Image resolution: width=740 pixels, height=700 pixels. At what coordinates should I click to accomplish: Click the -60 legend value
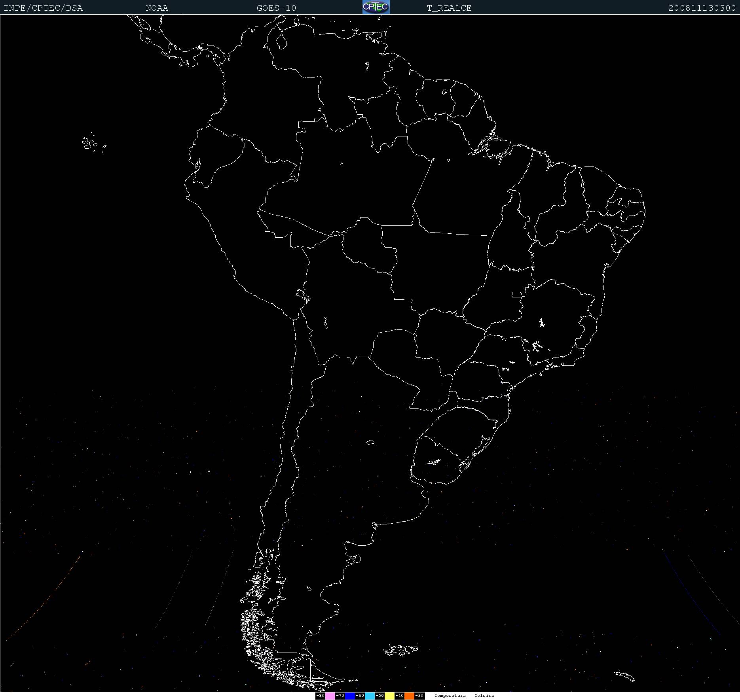(360, 696)
